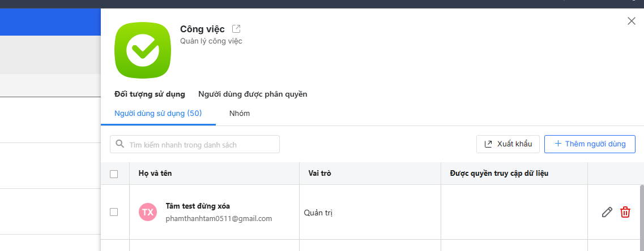The image size is (644, 251).
Task: Open Người dùng được phân quyền section
Action: 253,94
